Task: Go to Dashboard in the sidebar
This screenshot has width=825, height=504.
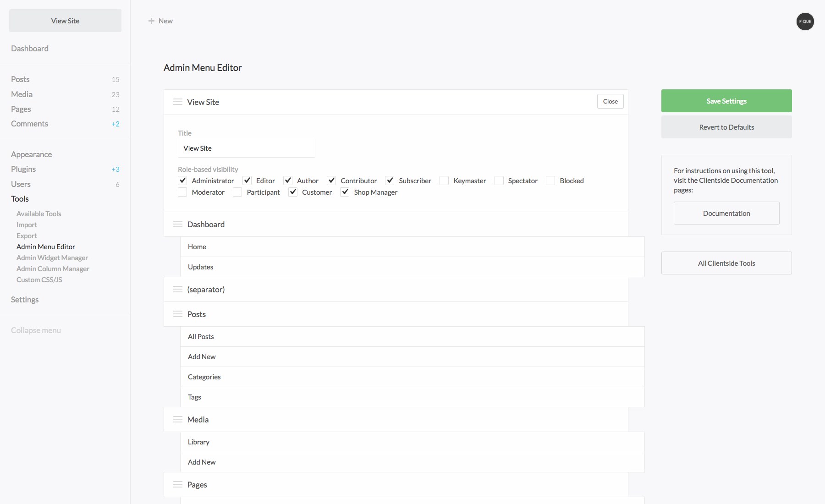Action: point(30,48)
